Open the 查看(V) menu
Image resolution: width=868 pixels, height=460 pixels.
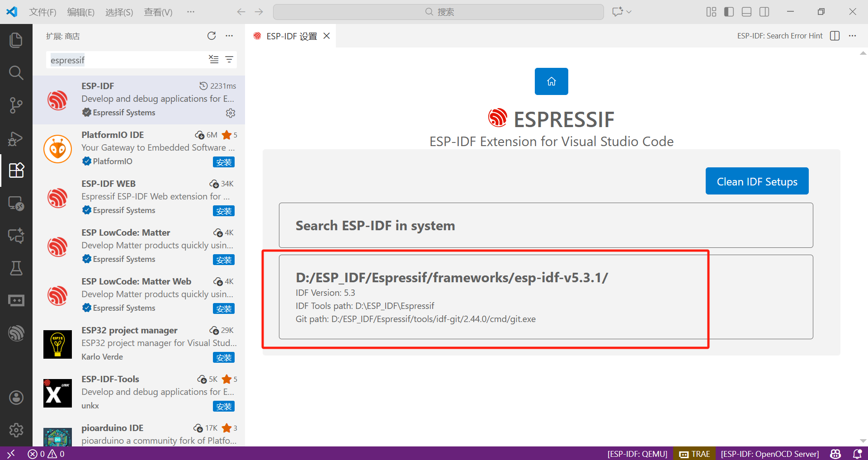[x=158, y=12]
